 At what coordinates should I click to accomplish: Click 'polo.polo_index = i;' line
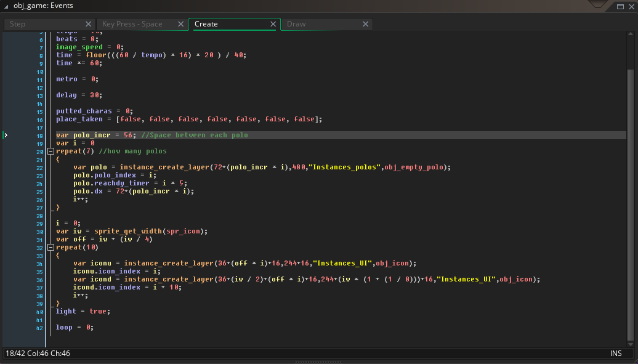[115, 175]
